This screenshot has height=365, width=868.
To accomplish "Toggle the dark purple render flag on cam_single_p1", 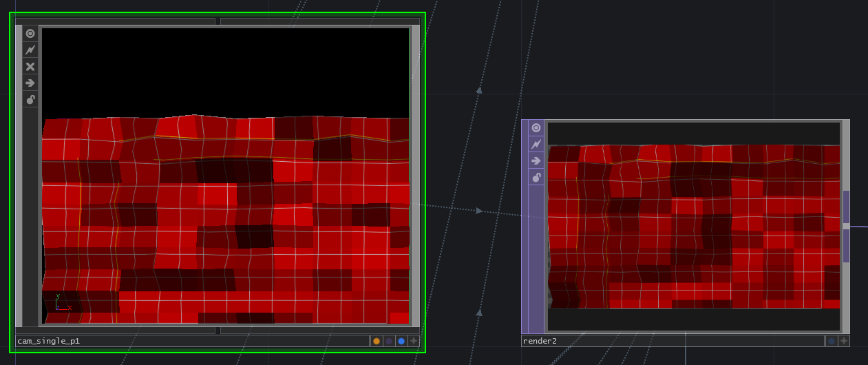I will (x=389, y=341).
